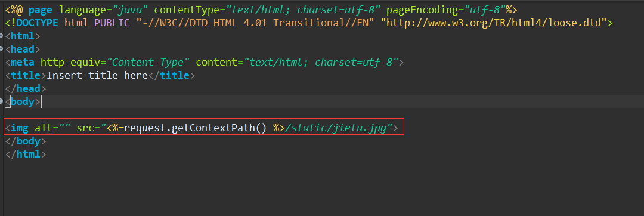Click the opening "title" tag name
This screenshot has width=644, height=216.
tap(26, 76)
